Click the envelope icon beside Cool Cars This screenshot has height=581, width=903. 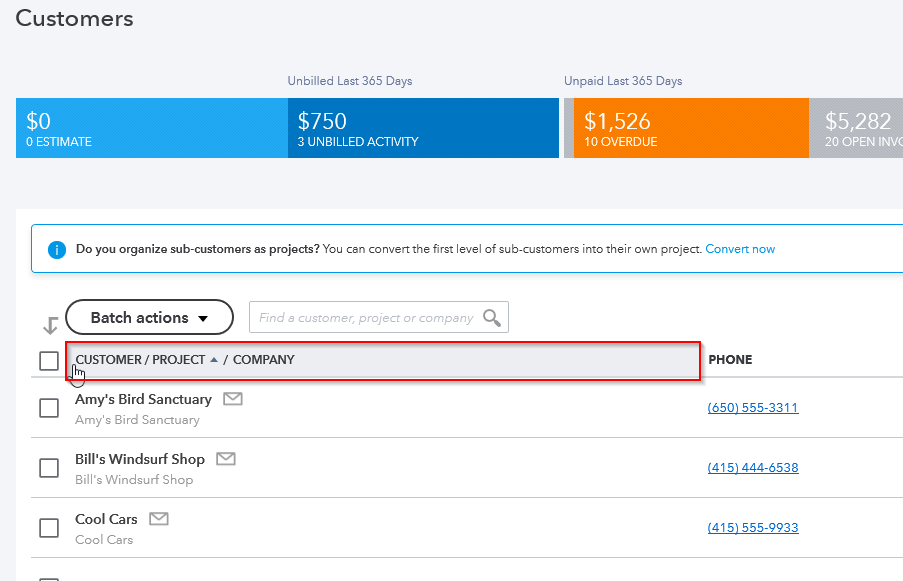159,519
